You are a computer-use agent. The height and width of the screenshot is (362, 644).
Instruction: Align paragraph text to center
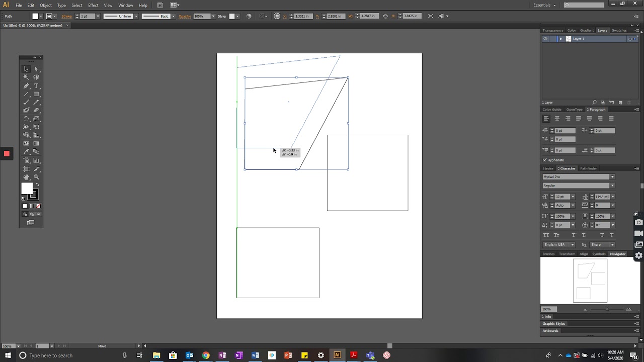[x=557, y=118]
